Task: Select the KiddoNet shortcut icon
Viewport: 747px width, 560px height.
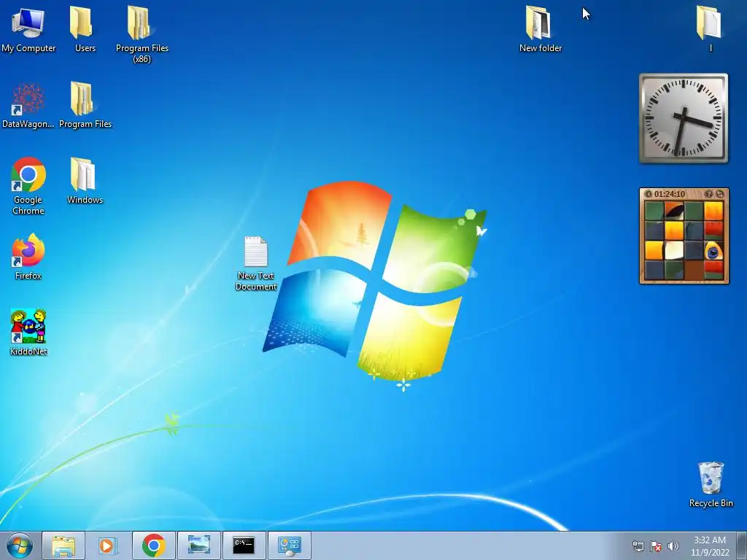Action: tap(28, 332)
